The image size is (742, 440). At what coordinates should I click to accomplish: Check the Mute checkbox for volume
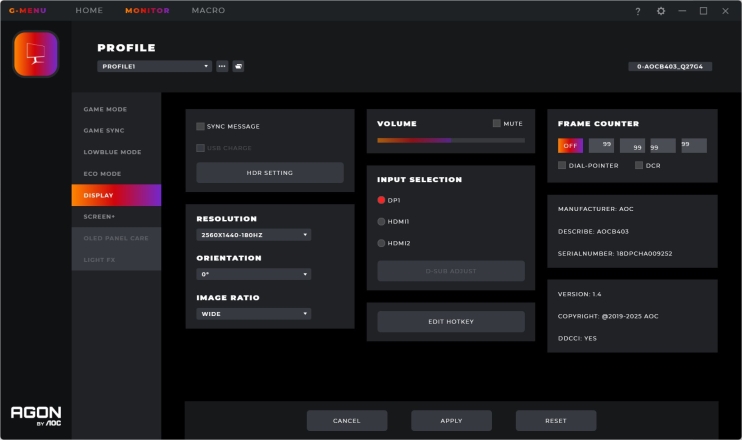coord(497,124)
